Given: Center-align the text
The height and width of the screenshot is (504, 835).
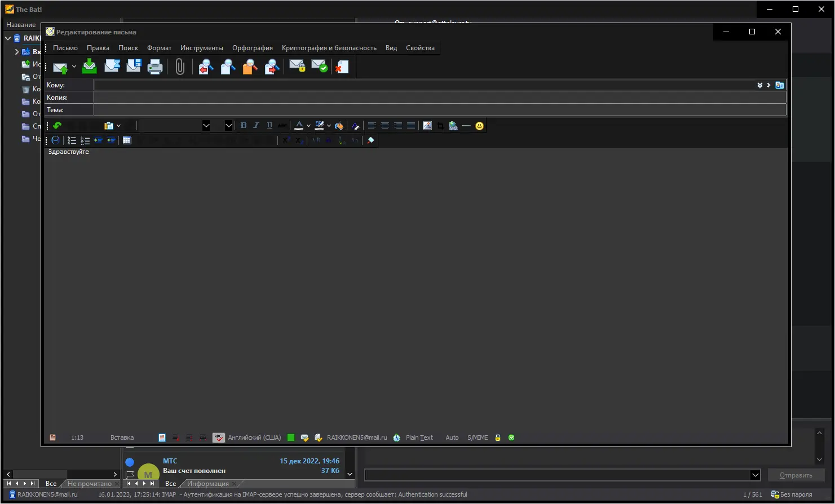Looking at the screenshot, I should pyautogui.click(x=385, y=126).
